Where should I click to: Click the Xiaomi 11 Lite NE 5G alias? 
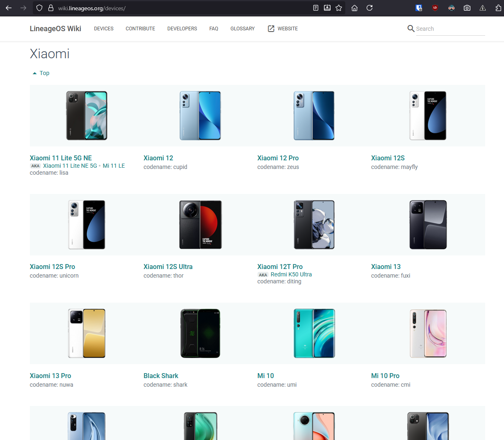[x=70, y=166]
